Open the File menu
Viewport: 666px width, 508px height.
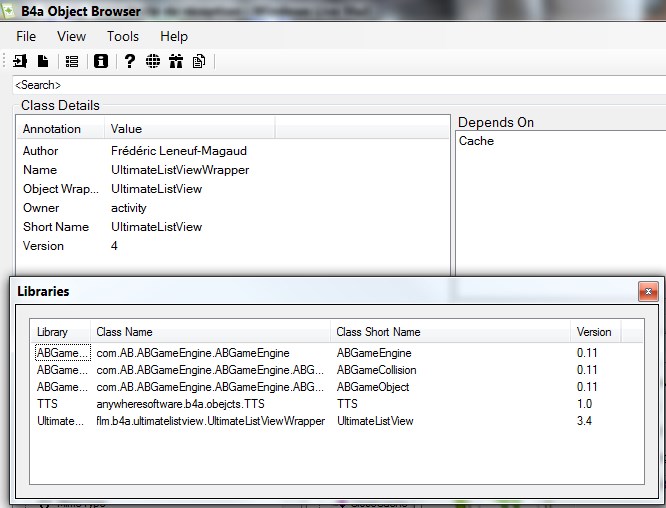coord(26,37)
